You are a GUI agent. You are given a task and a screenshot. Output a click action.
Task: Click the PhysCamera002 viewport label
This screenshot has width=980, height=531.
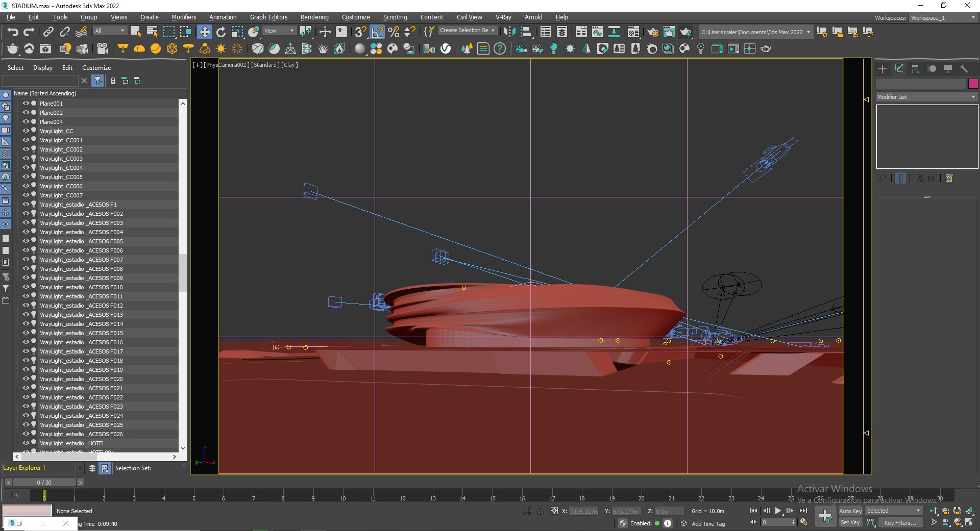[227, 65]
